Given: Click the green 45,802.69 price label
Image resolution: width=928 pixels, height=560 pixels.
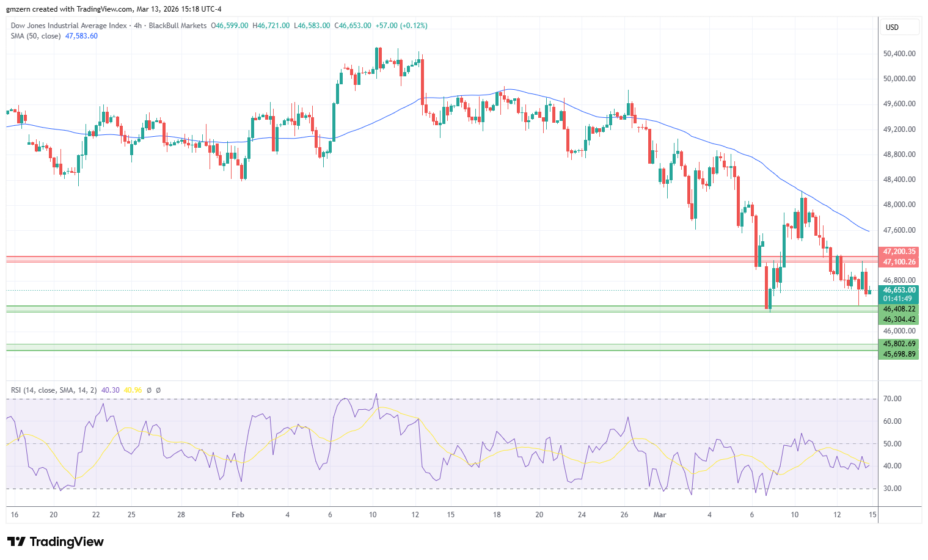Looking at the screenshot, I should (899, 344).
